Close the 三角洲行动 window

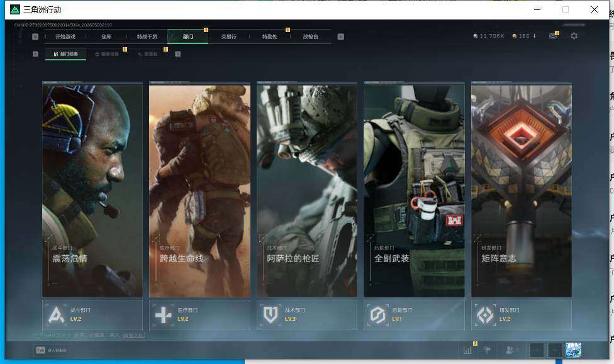click(594, 9)
